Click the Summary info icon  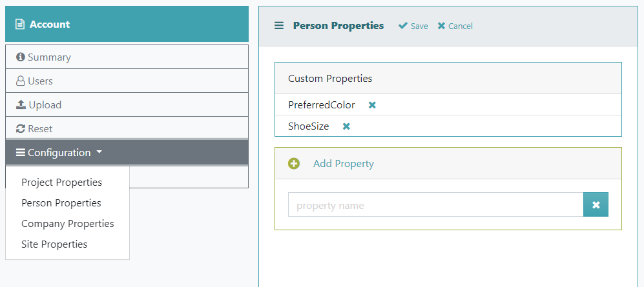[x=20, y=57]
